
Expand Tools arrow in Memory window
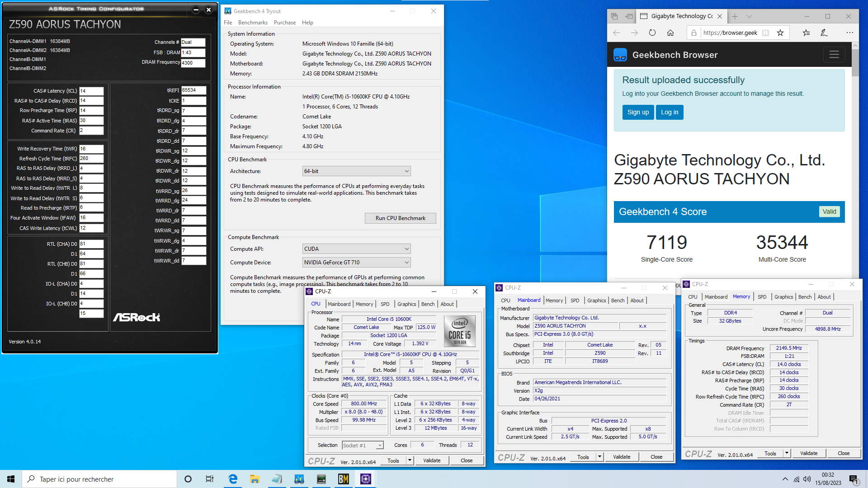coord(787,453)
